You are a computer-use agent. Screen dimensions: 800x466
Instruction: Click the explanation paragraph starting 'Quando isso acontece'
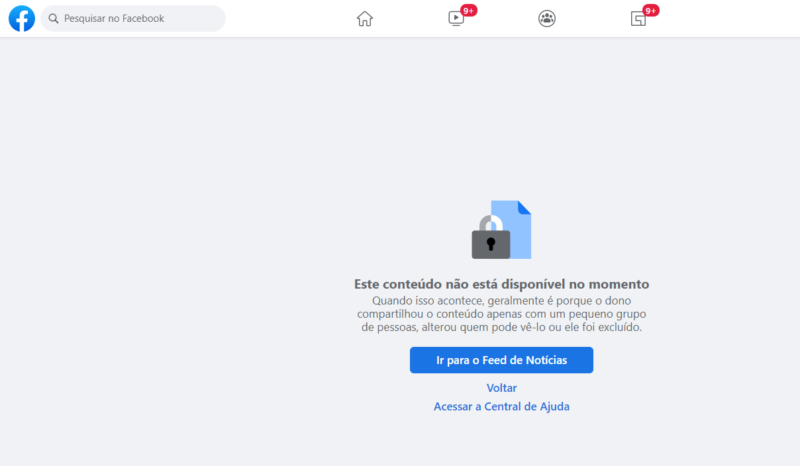(501, 314)
